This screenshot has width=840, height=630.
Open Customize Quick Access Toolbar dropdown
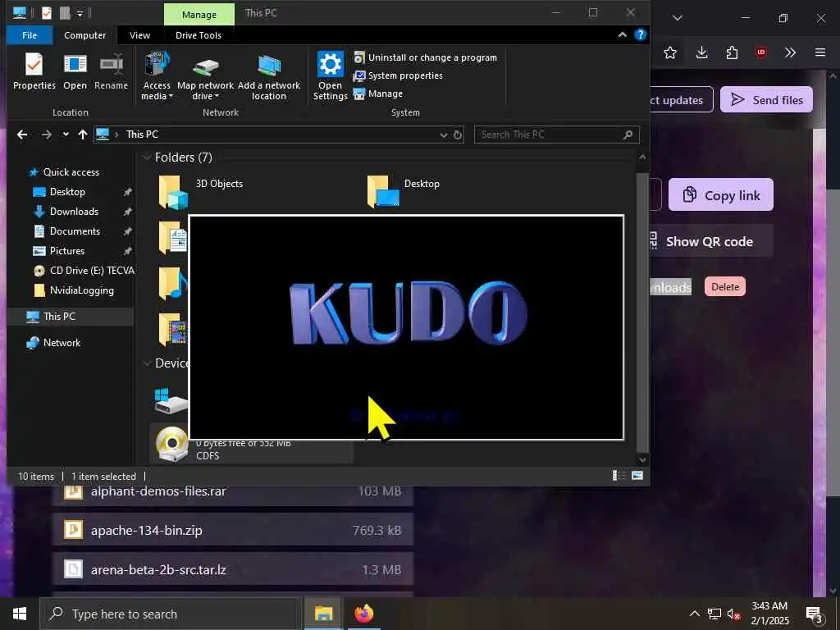point(80,13)
